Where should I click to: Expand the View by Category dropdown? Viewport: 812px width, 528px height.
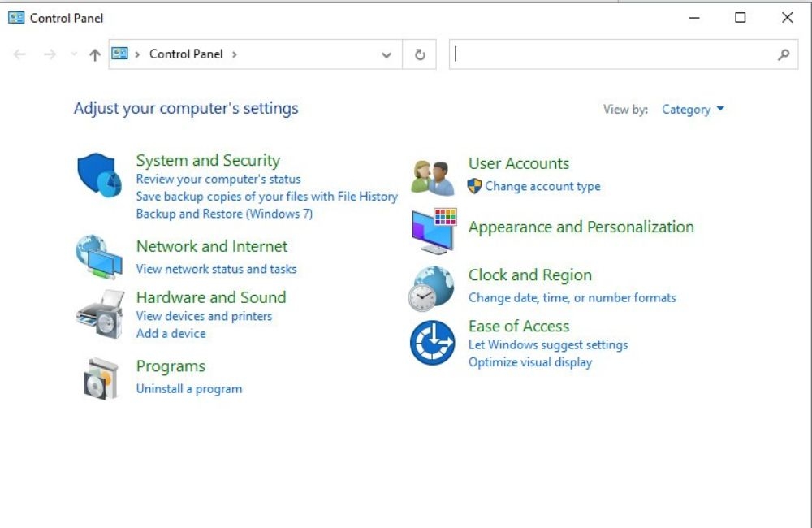coord(693,110)
